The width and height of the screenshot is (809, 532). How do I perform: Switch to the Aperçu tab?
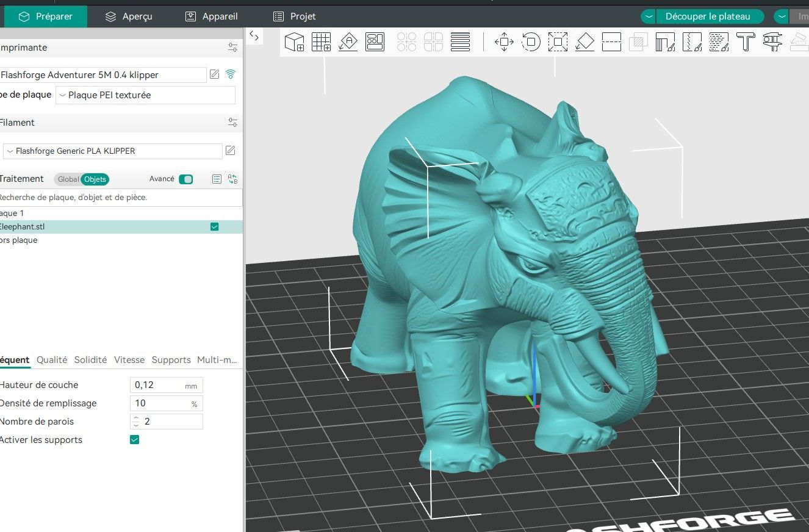(128, 16)
